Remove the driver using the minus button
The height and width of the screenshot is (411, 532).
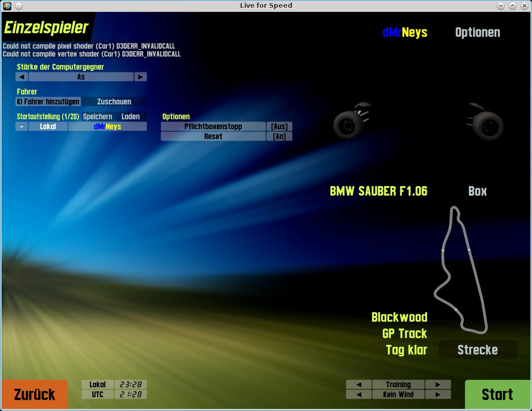[22, 126]
